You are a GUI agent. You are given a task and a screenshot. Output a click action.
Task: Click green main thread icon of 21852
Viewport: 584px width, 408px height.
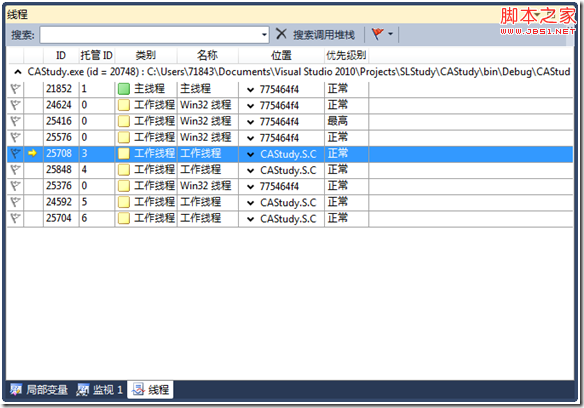[x=124, y=89]
